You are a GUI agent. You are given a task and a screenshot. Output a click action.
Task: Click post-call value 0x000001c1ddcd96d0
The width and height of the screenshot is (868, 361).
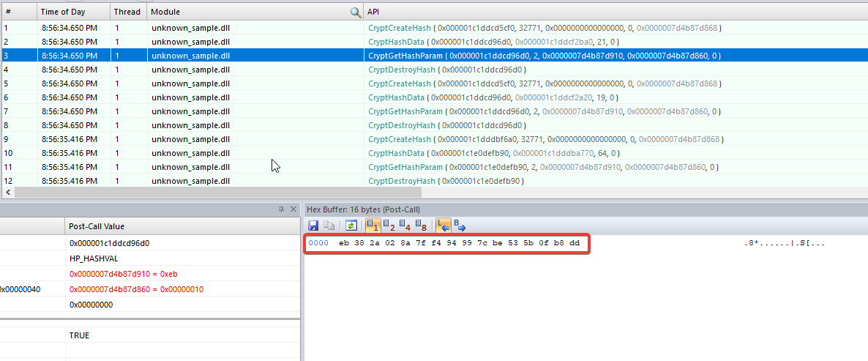click(110, 242)
